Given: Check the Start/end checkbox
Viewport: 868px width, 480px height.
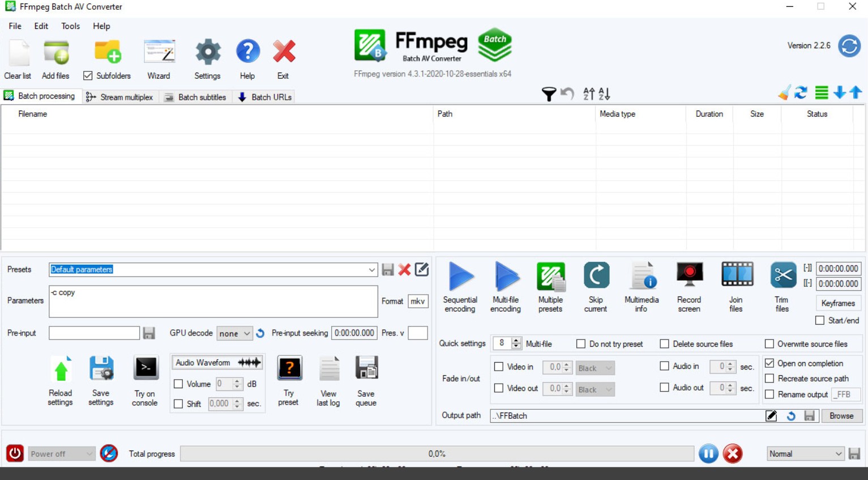Looking at the screenshot, I should pyautogui.click(x=820, y=321).
